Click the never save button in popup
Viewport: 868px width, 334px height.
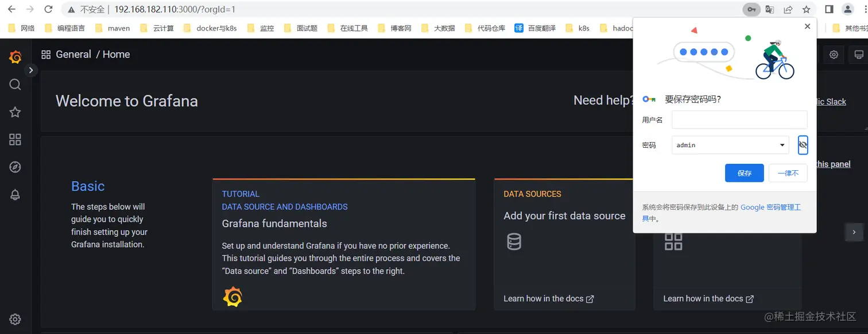(x=788, y=173)
